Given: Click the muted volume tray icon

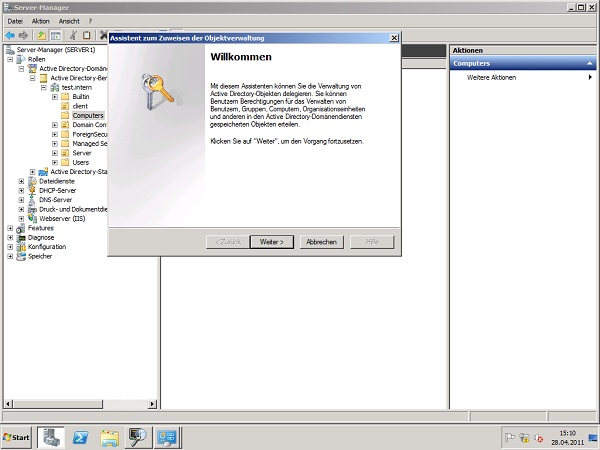Looking at the screenshot, I should coord(539,437).
